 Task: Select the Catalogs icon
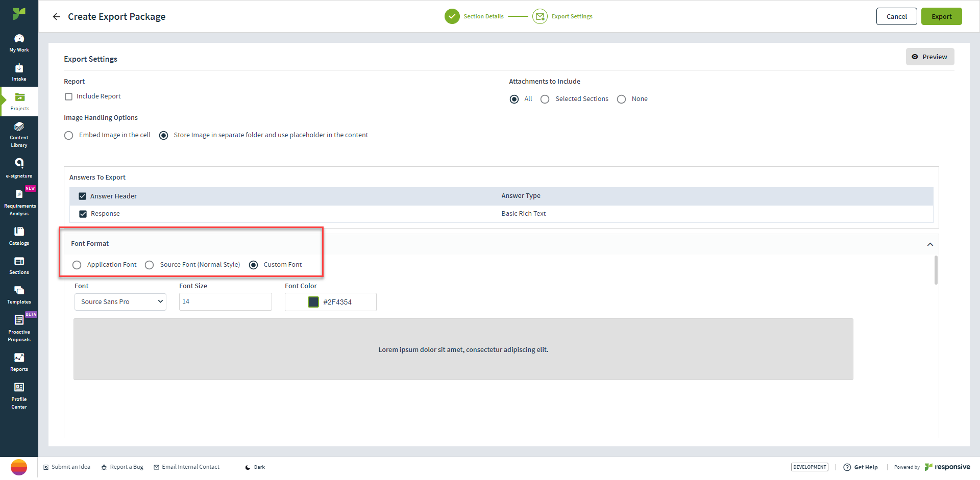[x=19, y=235]
